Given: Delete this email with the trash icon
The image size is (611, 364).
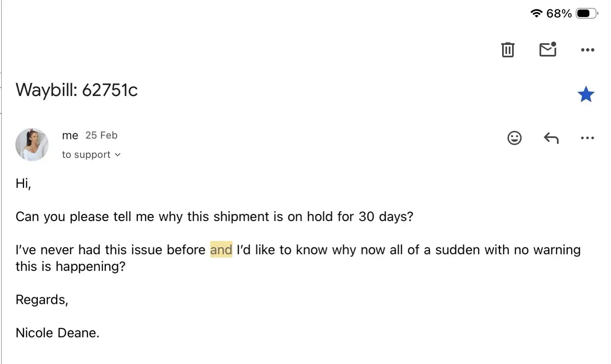Looking at the screenshot, I should coord(508,50).
